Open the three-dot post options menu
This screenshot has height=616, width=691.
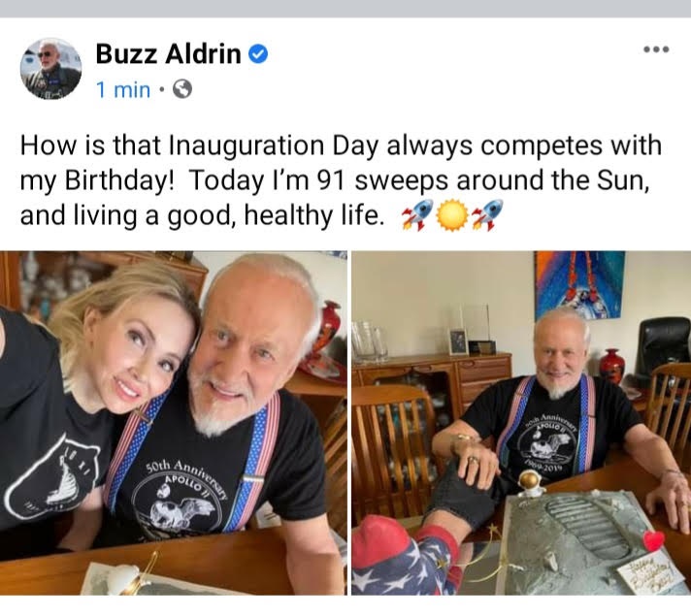pyautogui.click(x=656, y=49)
